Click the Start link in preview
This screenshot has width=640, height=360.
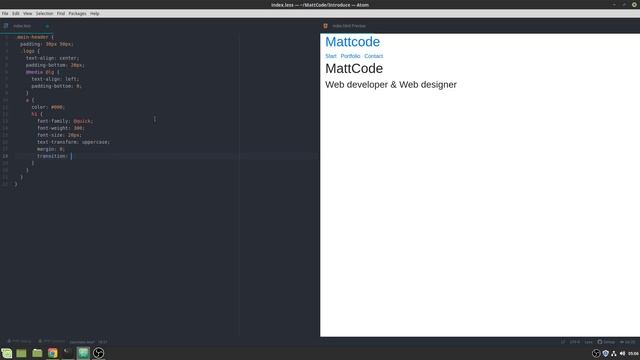[x=331, y=56]
